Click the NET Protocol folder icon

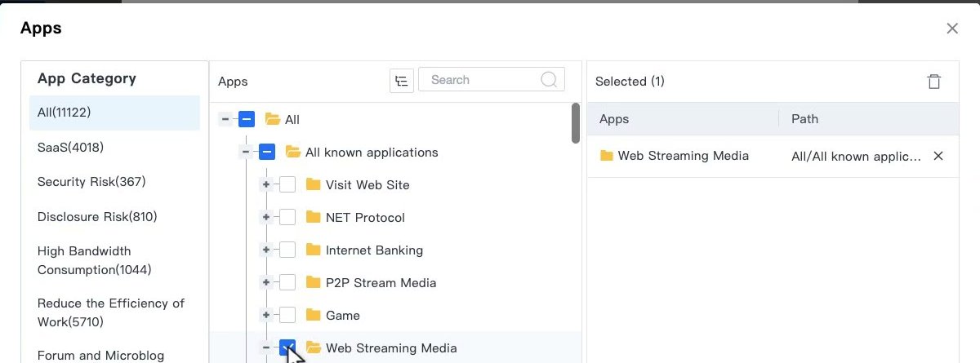[314, 217]
